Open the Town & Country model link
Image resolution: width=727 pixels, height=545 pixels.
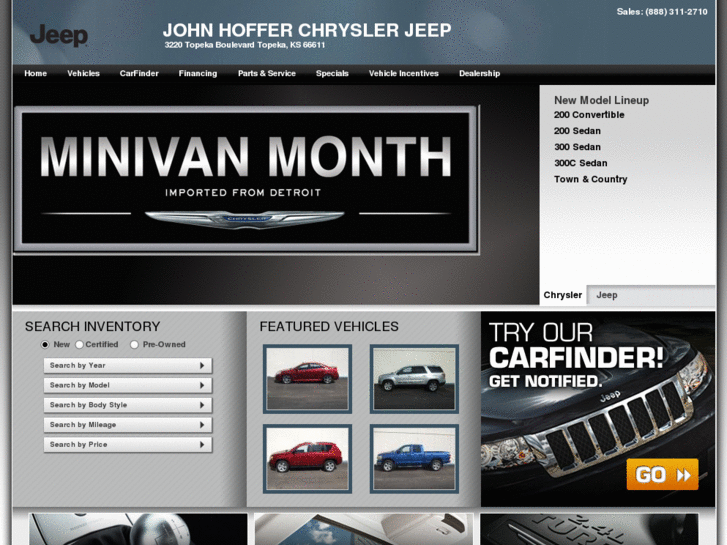(590, 179)
